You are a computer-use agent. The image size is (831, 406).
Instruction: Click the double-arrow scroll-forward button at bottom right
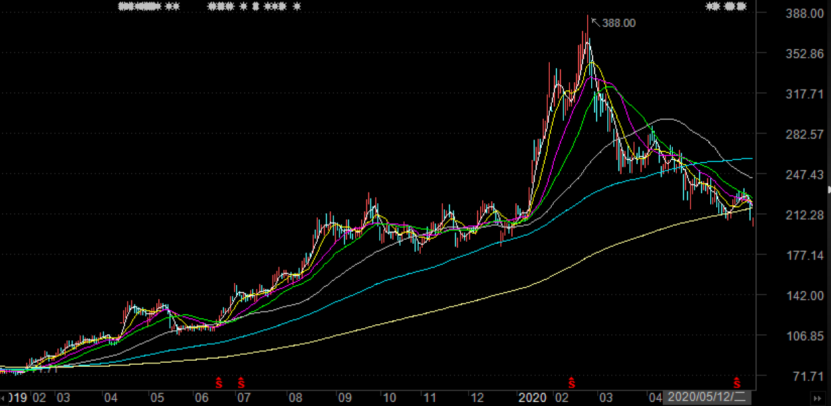coord(818,397)
